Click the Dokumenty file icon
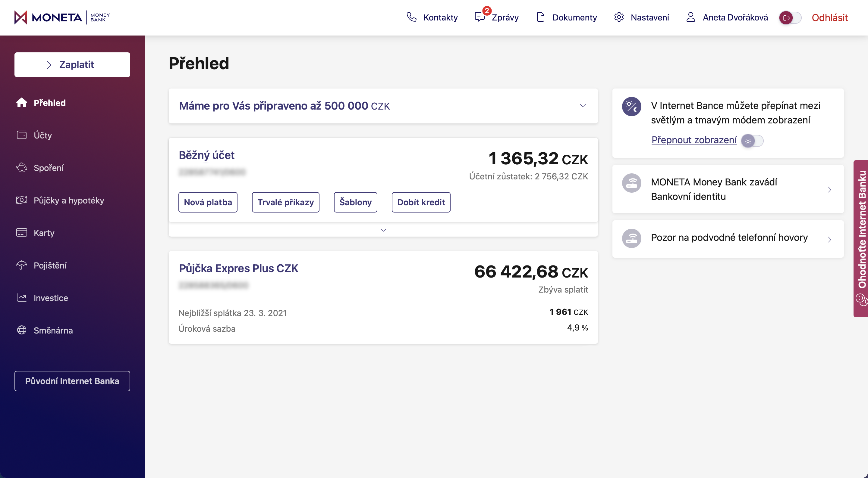868x478 pixels. pos(540,17)
